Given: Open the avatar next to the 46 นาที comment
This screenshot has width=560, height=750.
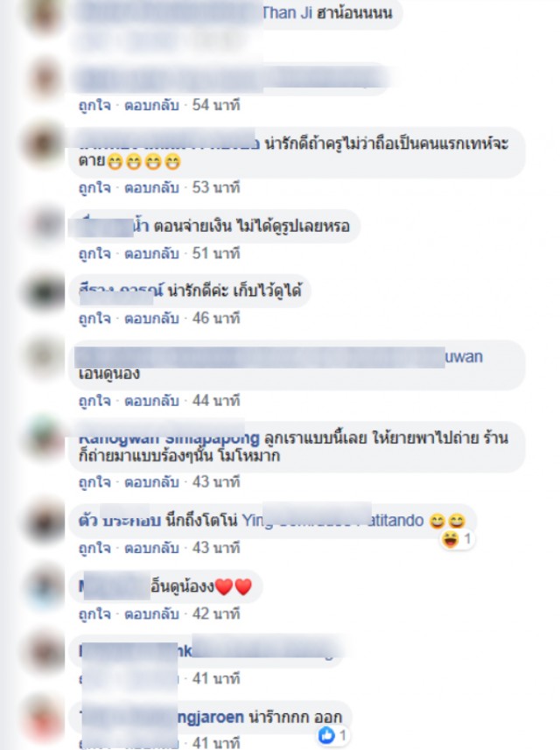Looking at the screenshot, I should point(45,290).
